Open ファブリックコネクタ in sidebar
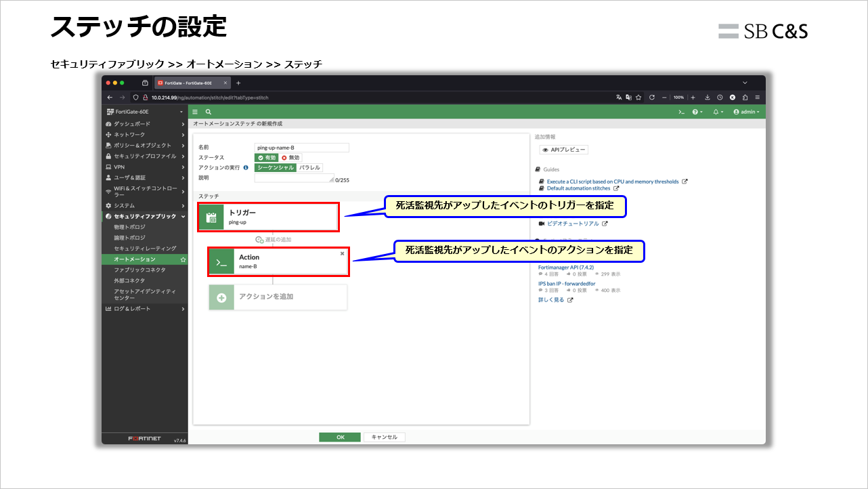868x489 pixels. (139, 270)
